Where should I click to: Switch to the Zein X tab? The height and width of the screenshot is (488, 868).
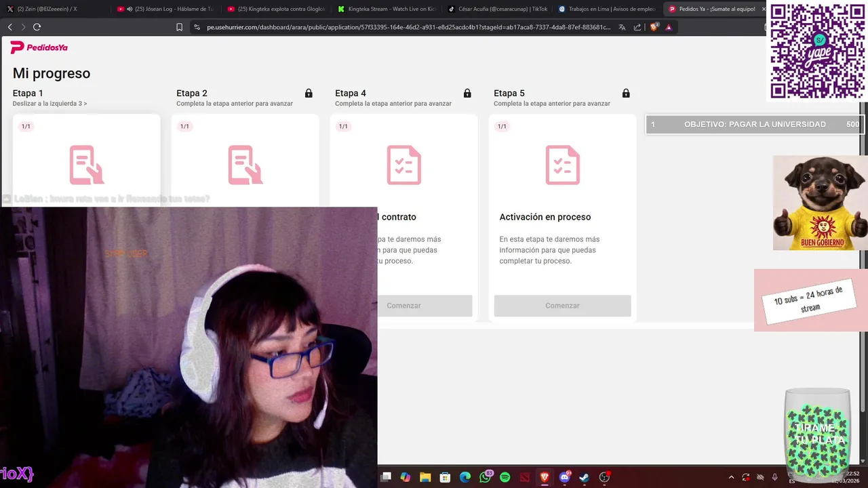point(54,9)
